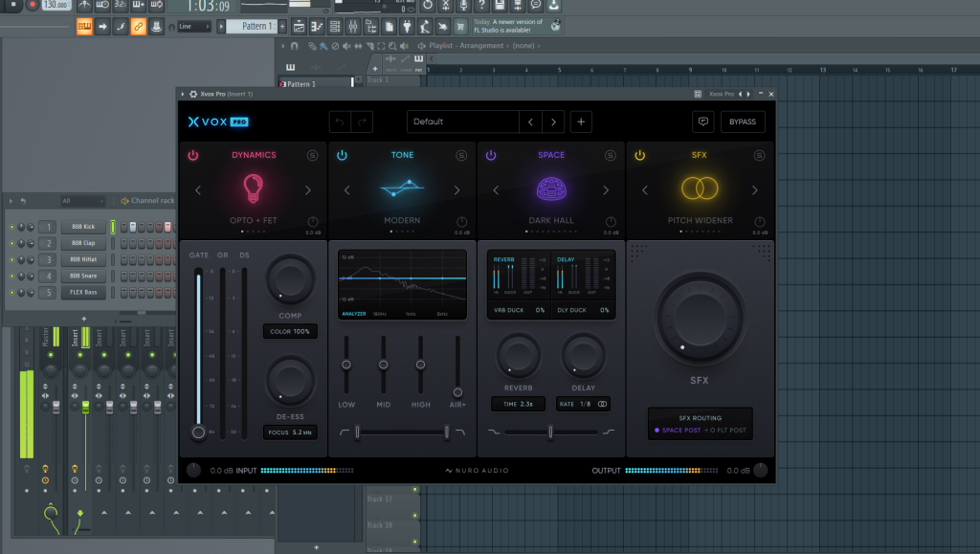
Task: Click the purple Dark Hall dome icon
Action: tap(551, 188)
